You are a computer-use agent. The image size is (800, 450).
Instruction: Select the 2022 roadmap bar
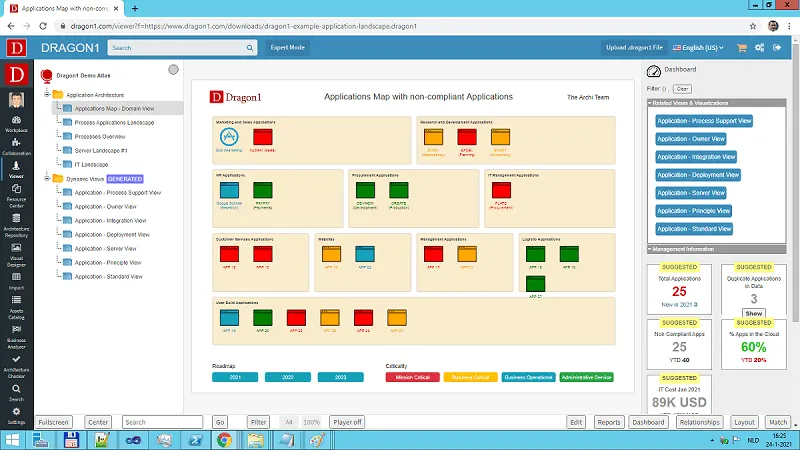tap(288, 377)
